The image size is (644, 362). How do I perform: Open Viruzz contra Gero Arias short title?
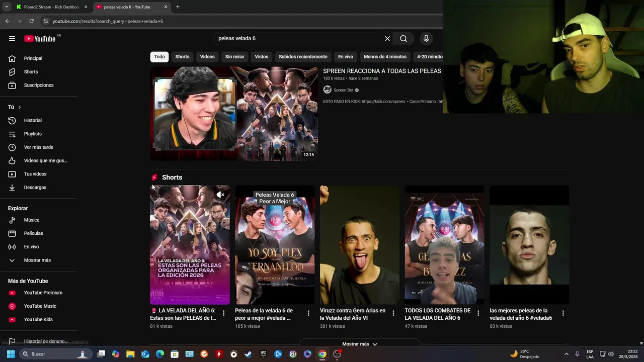pyautogui.click(x=353, y=314)
